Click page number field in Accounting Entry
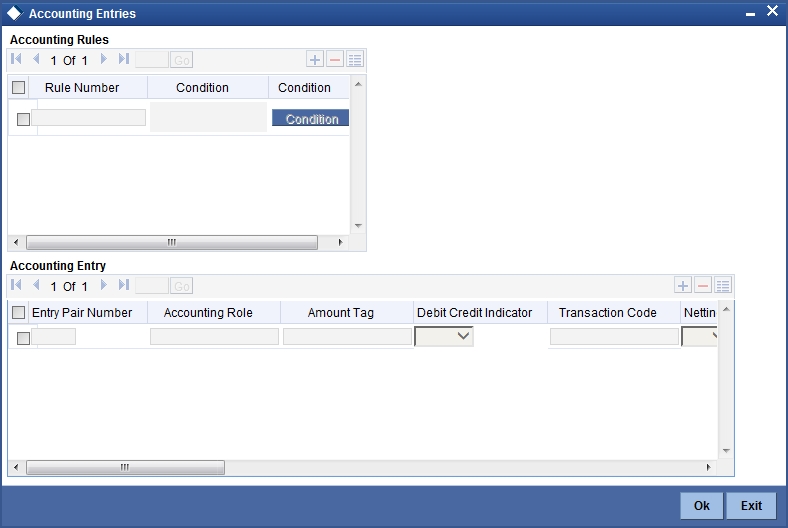 [x=152, y=286]
